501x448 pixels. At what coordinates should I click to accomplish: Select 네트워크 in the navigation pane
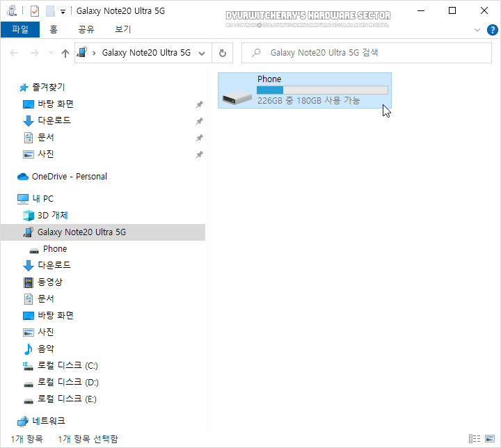pos(49,421)
